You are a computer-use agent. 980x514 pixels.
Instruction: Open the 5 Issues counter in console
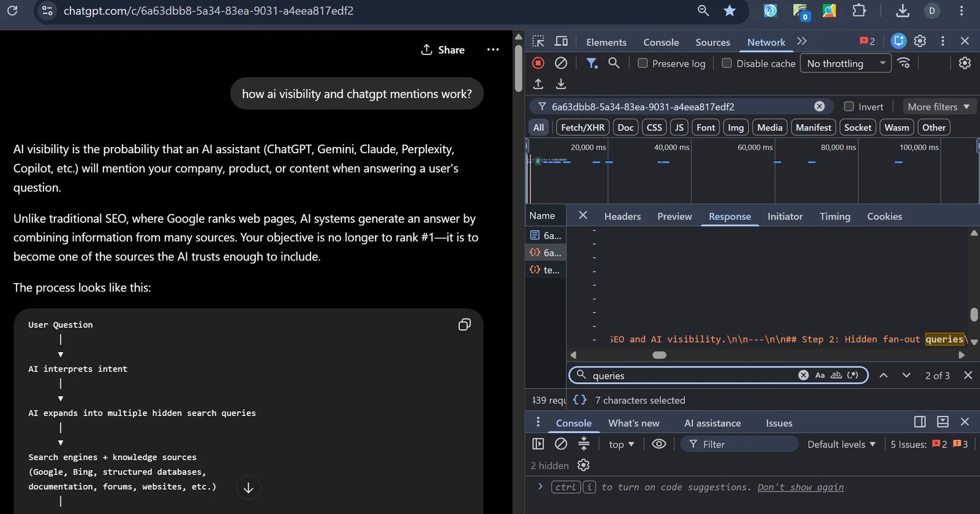tap(929, 444)
